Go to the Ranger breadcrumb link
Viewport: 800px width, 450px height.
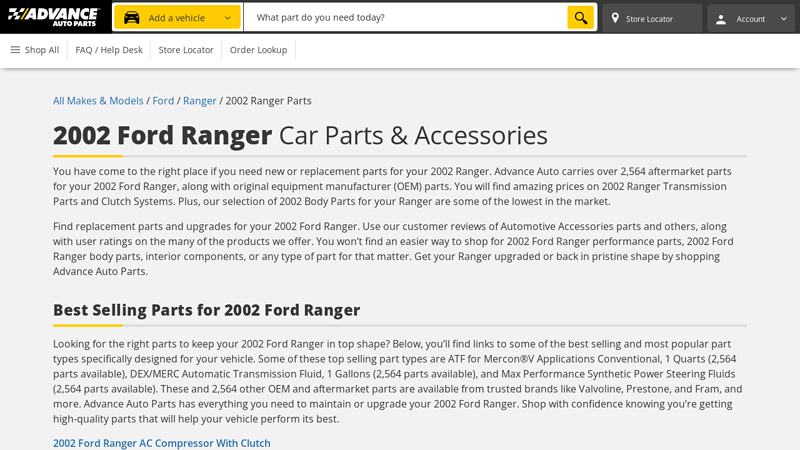(x=199, y=101)
